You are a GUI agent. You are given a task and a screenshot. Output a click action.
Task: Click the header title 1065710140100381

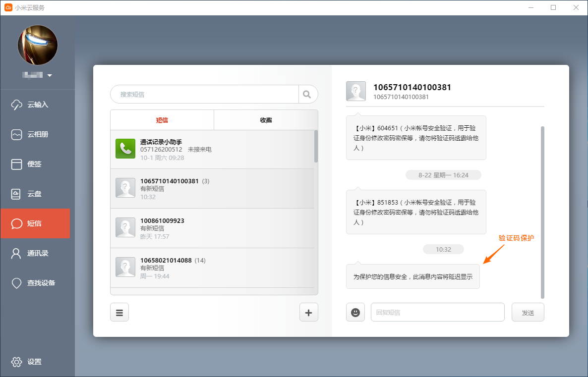[412, 87]
